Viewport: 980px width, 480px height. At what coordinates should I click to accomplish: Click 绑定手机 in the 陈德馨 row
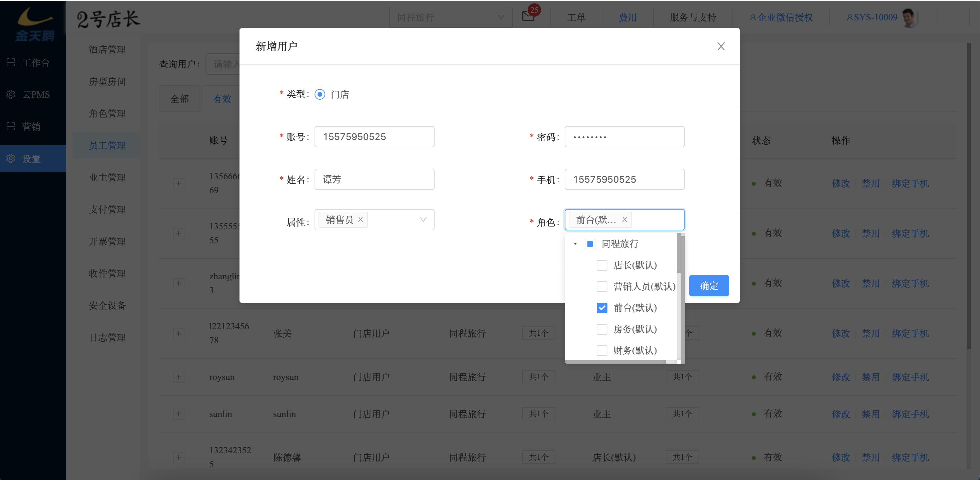click(x=910, y=457)
